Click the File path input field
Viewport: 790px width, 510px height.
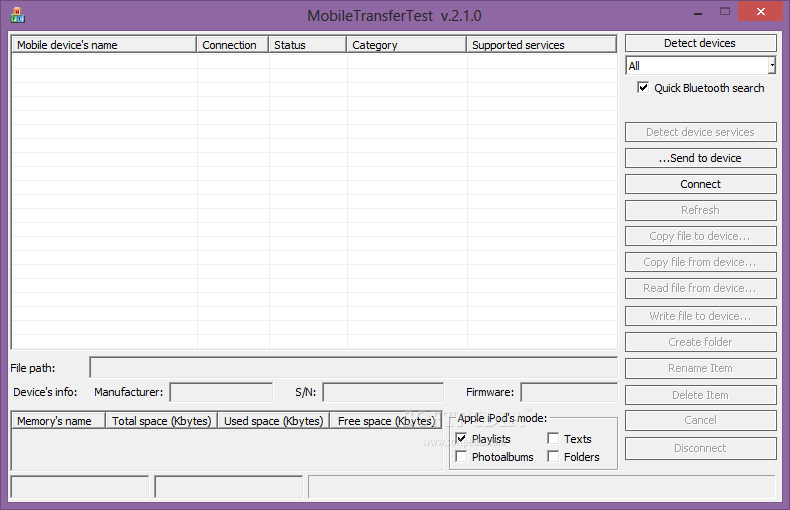[x=354, y=367]
